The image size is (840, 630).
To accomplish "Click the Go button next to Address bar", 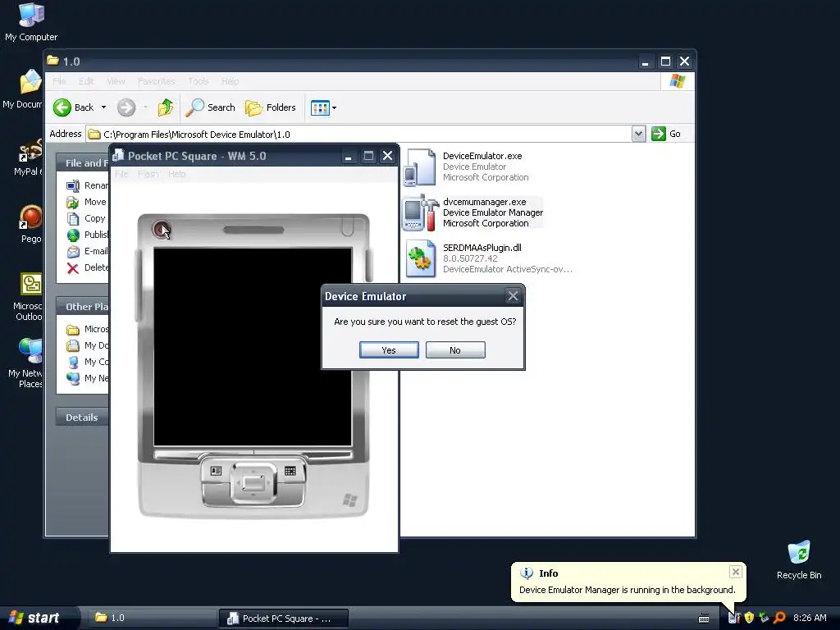I will [x=666, y=134].
